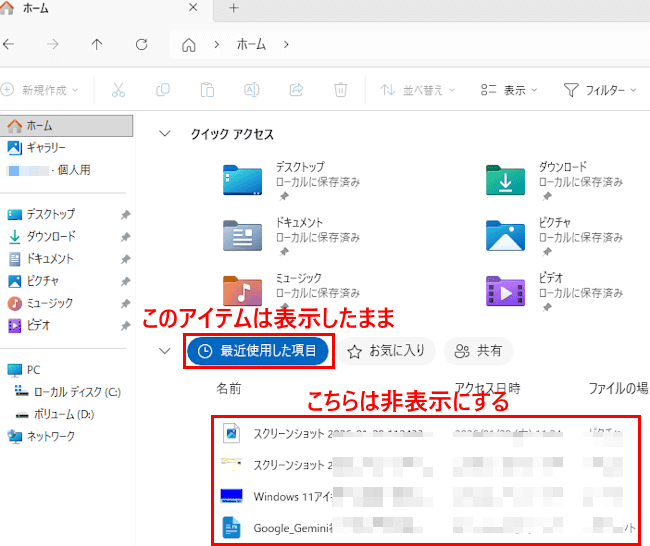Open the 表示 view dropdown

coord(509,90)
